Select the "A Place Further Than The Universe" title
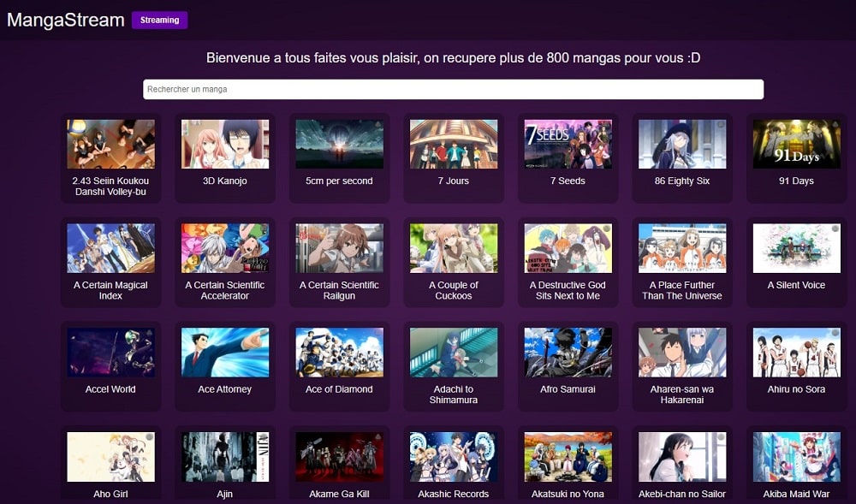The width and height of the screenshot is (856, 504). point(682,290)
